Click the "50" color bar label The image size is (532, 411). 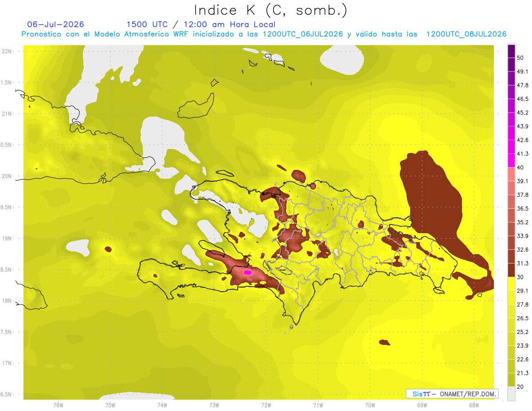pos(521,58)
